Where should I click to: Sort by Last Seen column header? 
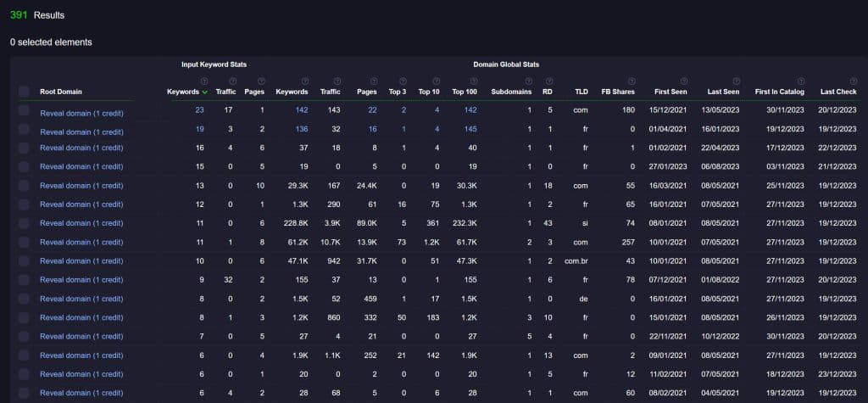pos(723,92)
